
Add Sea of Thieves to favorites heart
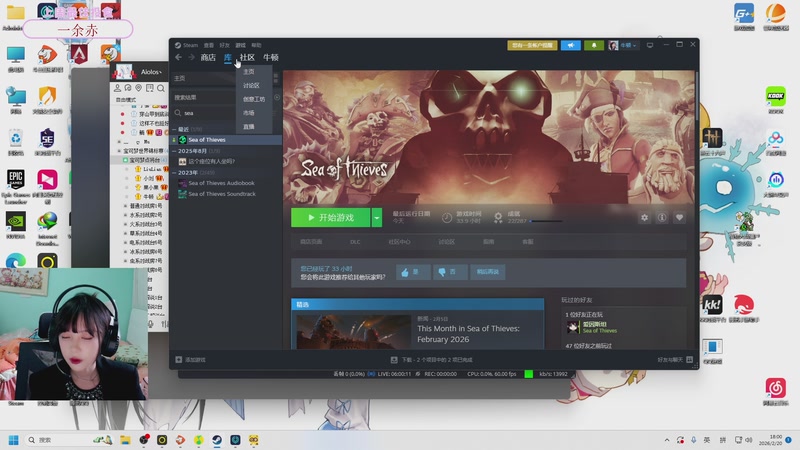(x=679, y=217)
